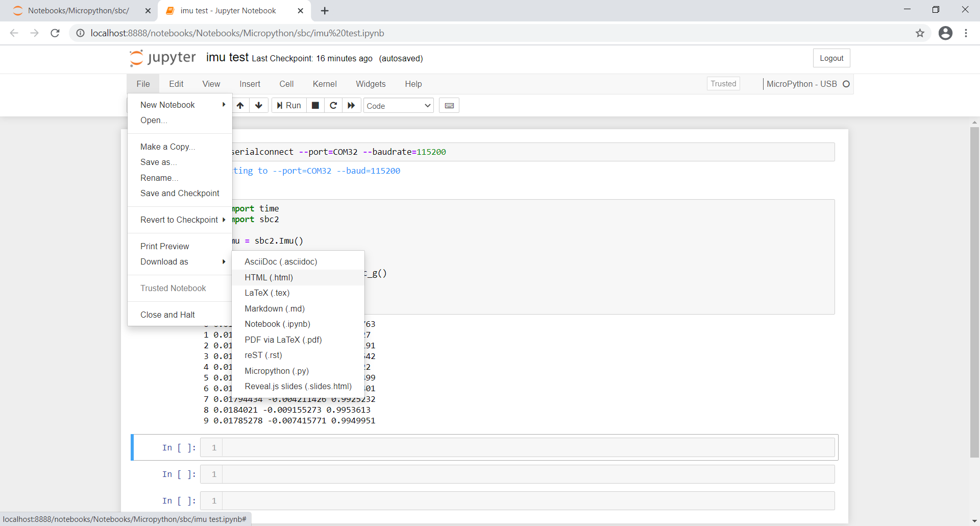Viewport: 980px width, 526px height.
Task: Choose Open... from File menu
Action: [180, 120]
